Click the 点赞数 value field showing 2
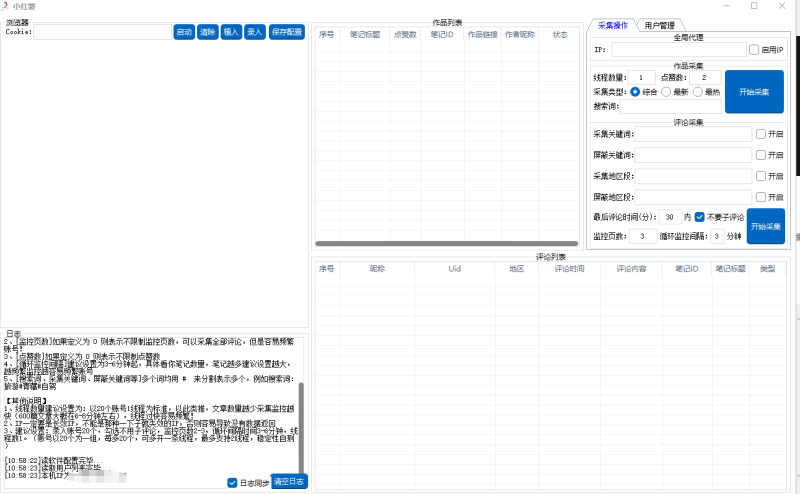This screenshot has width=800, height=494. [705, 78]
